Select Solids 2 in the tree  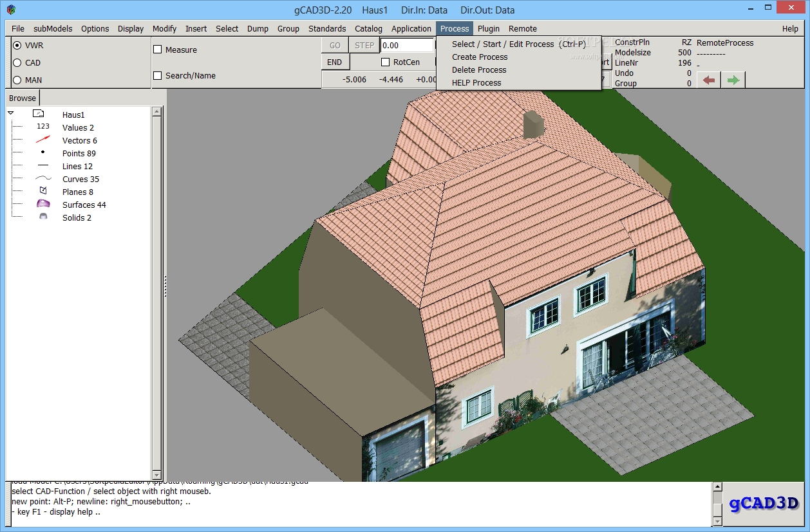tap(77, 217)
